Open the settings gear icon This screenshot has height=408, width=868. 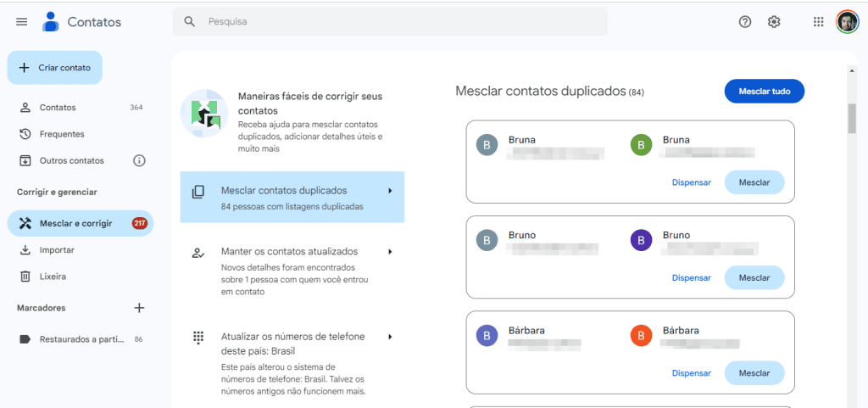point(774,22)
